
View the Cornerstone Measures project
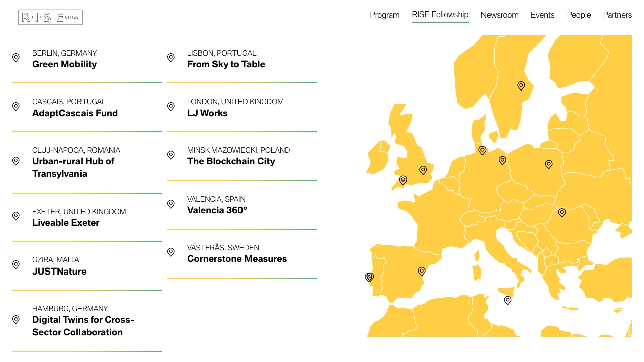coord(237,259)
